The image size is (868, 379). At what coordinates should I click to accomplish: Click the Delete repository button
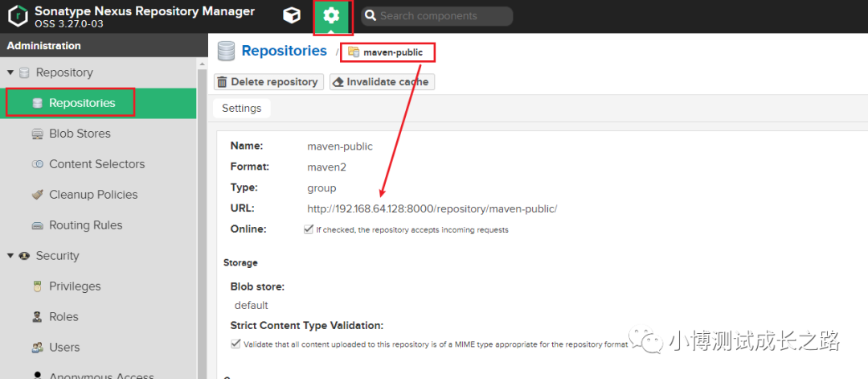(x=268, y=82)
